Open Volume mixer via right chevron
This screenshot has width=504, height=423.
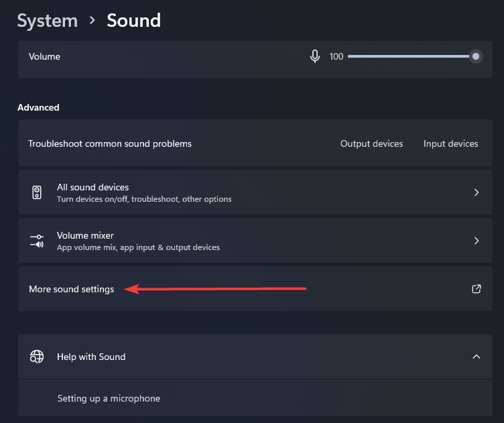pyautogui.click(x=477, y=241)
